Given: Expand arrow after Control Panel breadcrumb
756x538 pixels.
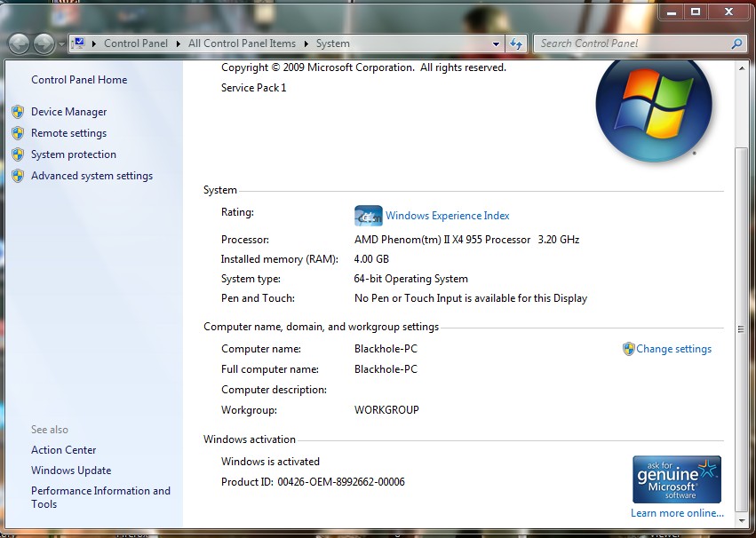Looking at the screenshot, I should [178, 44].
